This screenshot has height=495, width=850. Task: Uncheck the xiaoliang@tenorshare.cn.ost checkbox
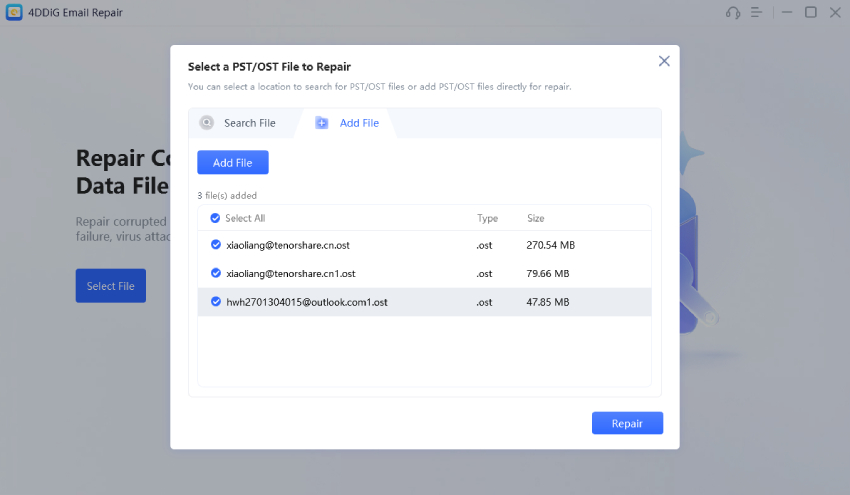click(x=215, y=245)
